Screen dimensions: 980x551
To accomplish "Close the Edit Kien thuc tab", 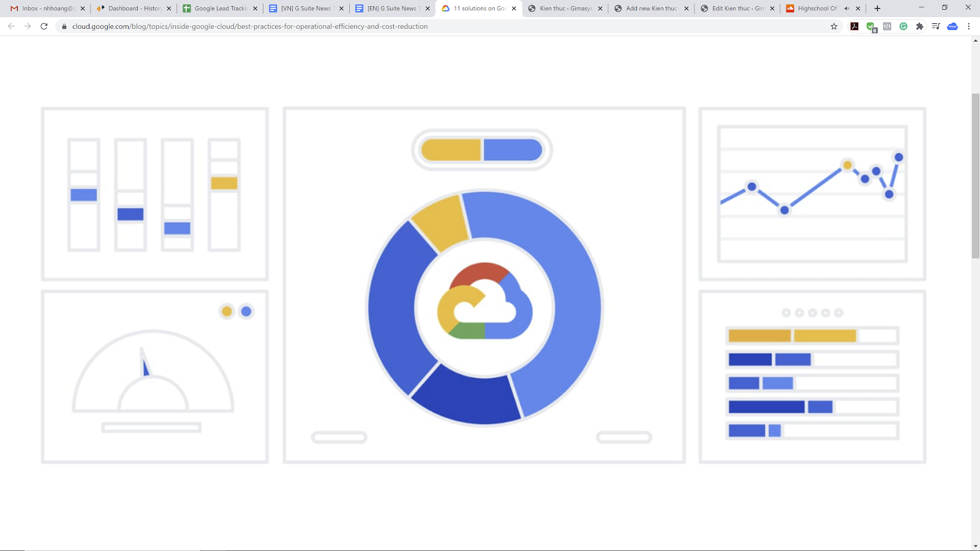I will [x=772, y=9].
